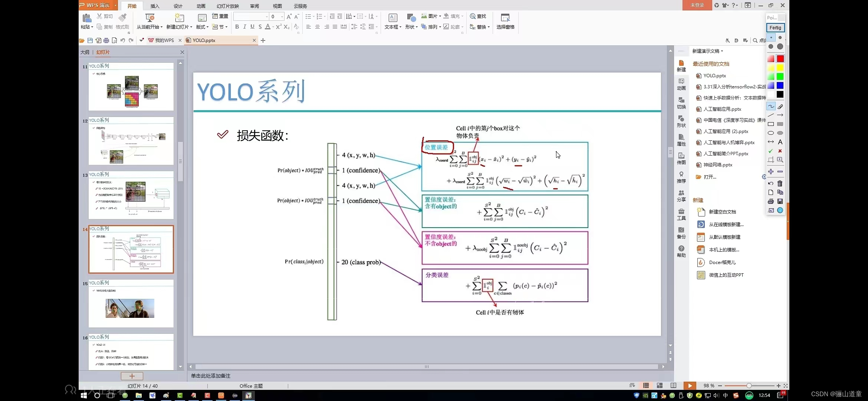
Task: Start slideshow with orange play button
Action: click(690, 386)
